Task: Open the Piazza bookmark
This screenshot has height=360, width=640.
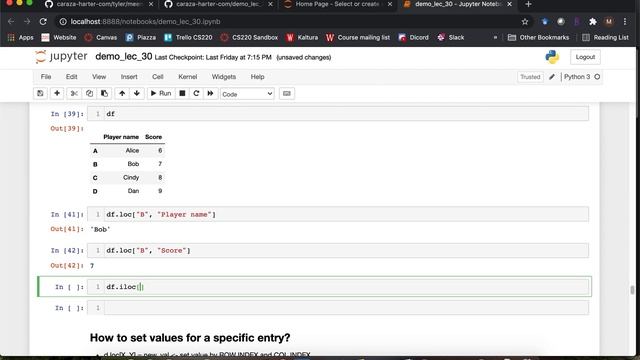Action: [141, 38]
